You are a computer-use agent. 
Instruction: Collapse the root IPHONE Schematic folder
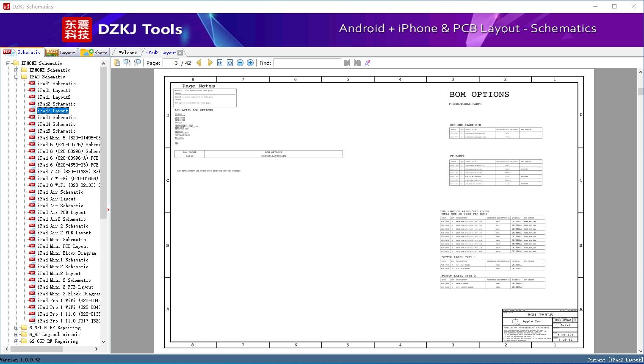(x=8, y=63)
